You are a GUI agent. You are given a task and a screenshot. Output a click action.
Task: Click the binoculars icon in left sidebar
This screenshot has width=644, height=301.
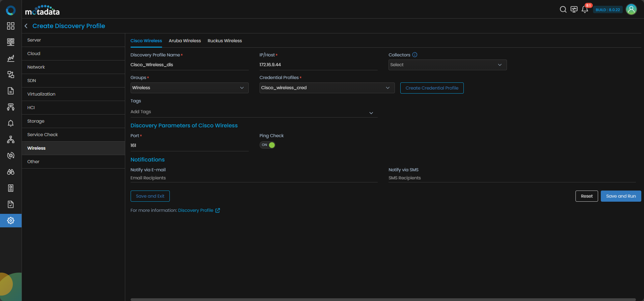coord(11,172)
